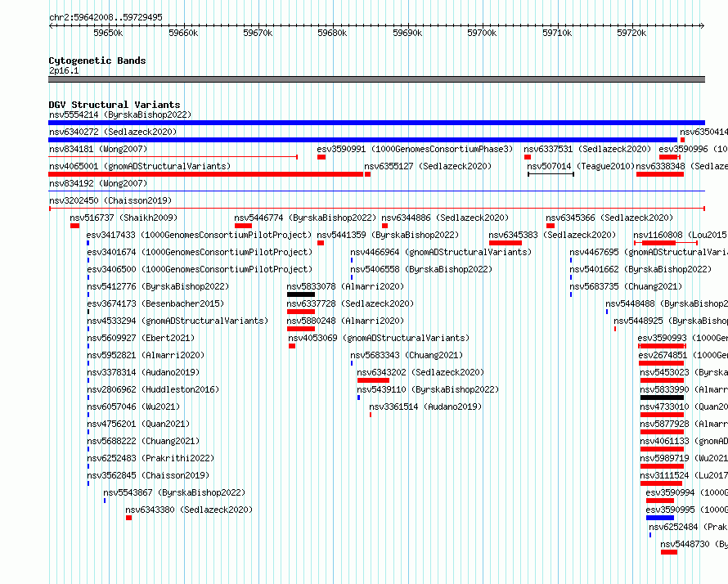Click the esv2674851 variant label
The width and height of the screenshot is (728, 584).
point(683,355)
